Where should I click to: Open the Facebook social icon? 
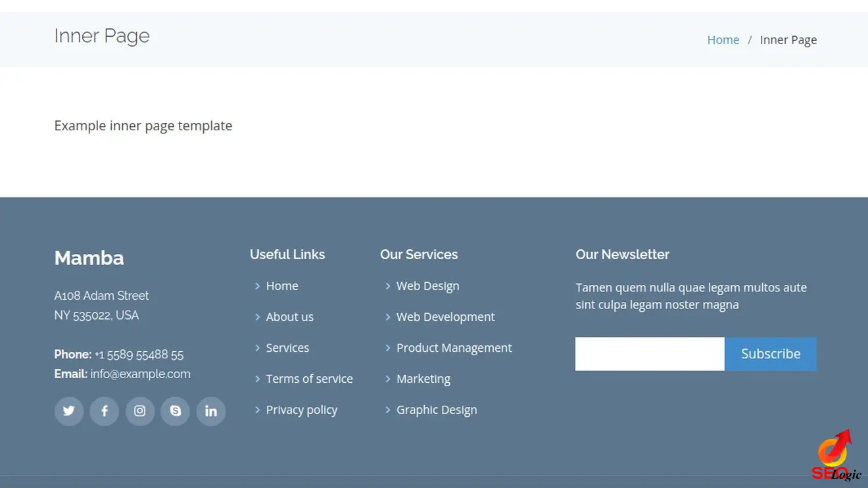pos(105,411)
